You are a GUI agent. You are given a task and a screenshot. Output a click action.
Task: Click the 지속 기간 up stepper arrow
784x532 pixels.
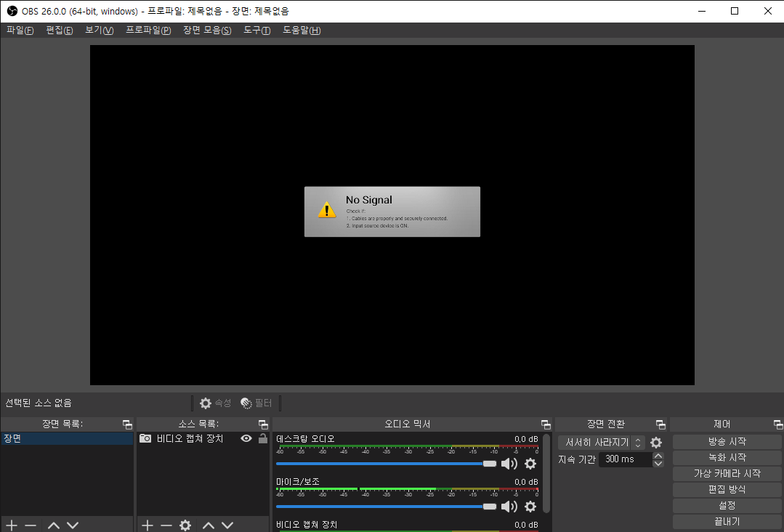pyautogui.click(x=658, y=456)
